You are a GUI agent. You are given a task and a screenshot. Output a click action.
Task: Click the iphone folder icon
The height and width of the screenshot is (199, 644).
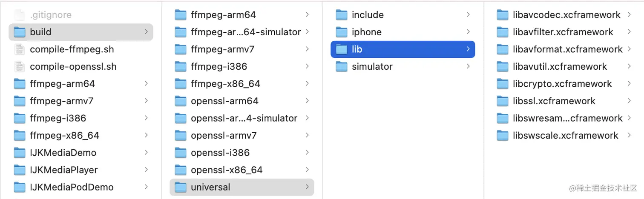point(342,32)
